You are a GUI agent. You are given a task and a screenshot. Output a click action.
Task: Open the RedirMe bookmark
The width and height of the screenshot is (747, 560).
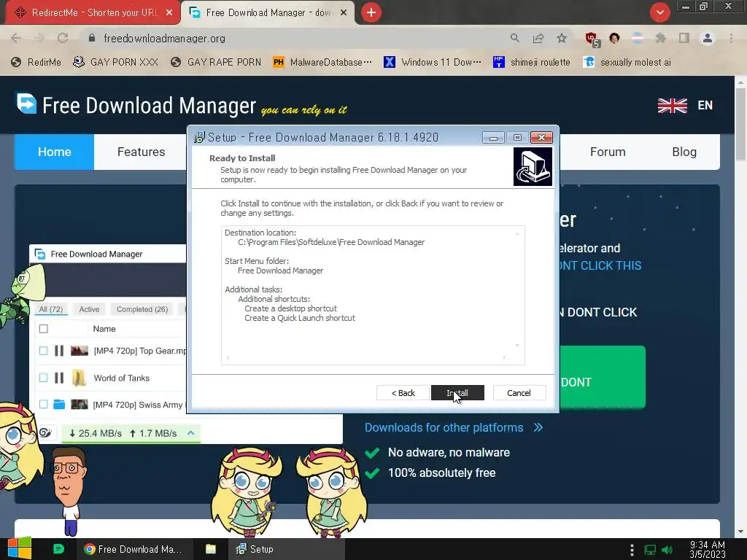tap(36, 62)
